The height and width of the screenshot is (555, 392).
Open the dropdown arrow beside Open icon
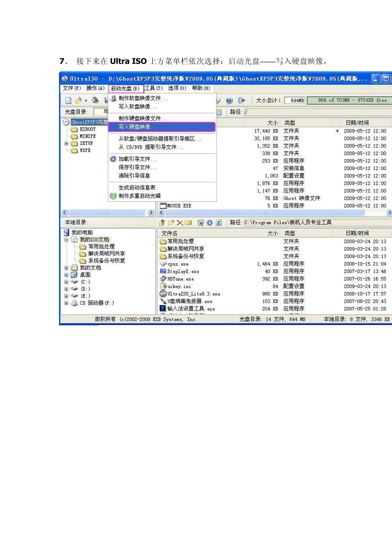(x=86, y=101)
